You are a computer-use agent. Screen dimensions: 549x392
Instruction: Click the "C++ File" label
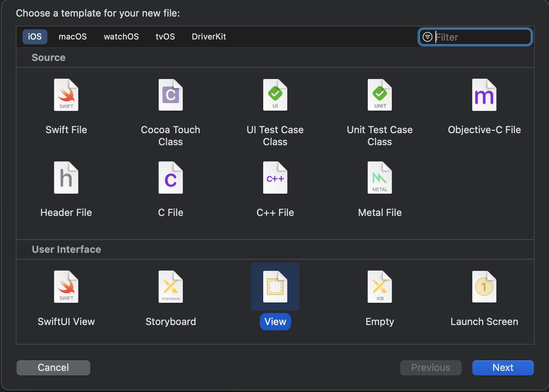click(x=275, y=213)
